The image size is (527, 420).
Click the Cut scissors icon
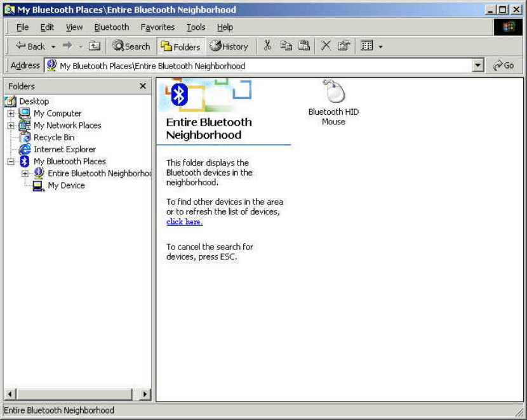[x=267, y=46]
